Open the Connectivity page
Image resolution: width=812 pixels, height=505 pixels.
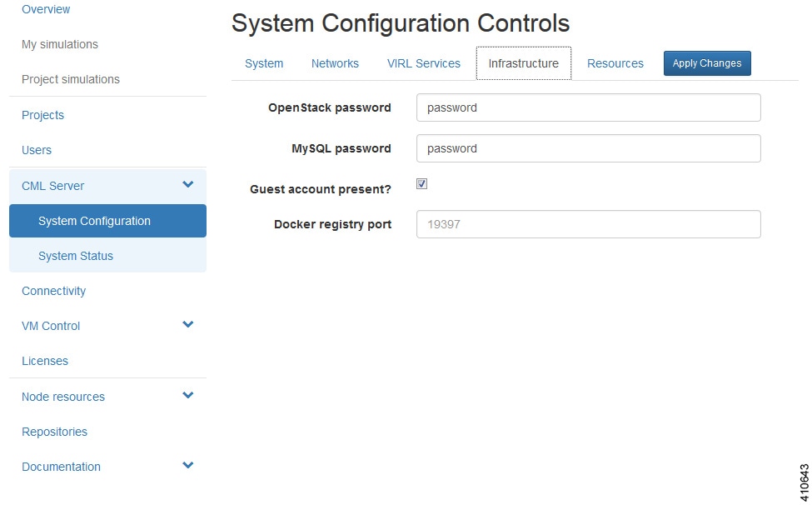pos(54,291)
